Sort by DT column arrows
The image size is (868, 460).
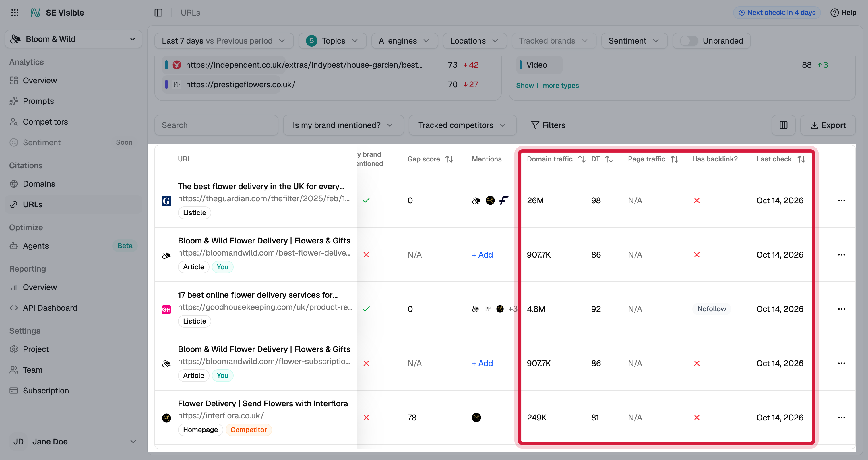[609, 159]
